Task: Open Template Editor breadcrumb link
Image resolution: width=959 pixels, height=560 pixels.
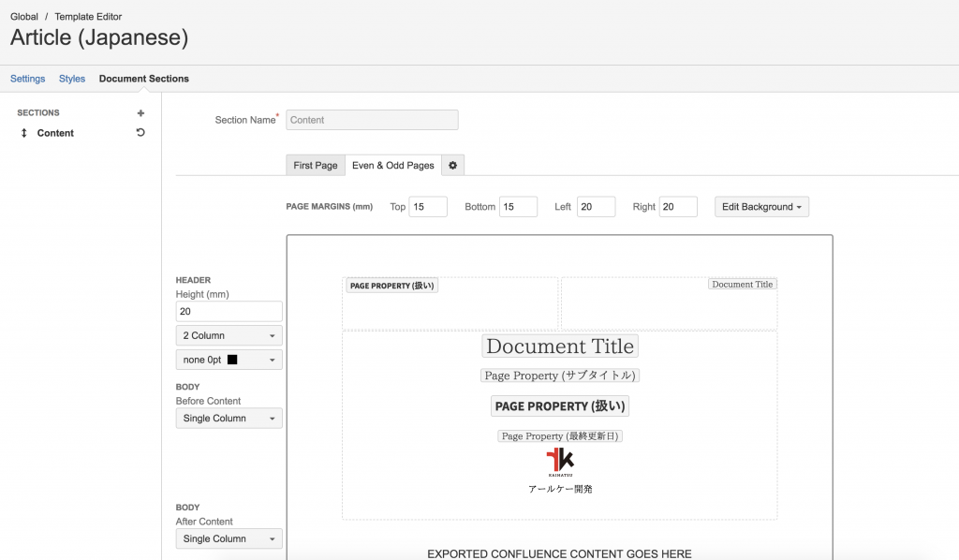Action: [x=88, y=17]
